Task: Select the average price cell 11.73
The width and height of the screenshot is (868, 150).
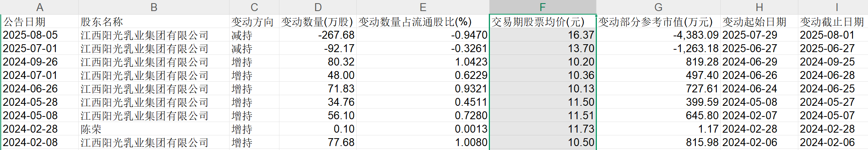Action: [x=543, y=129]
